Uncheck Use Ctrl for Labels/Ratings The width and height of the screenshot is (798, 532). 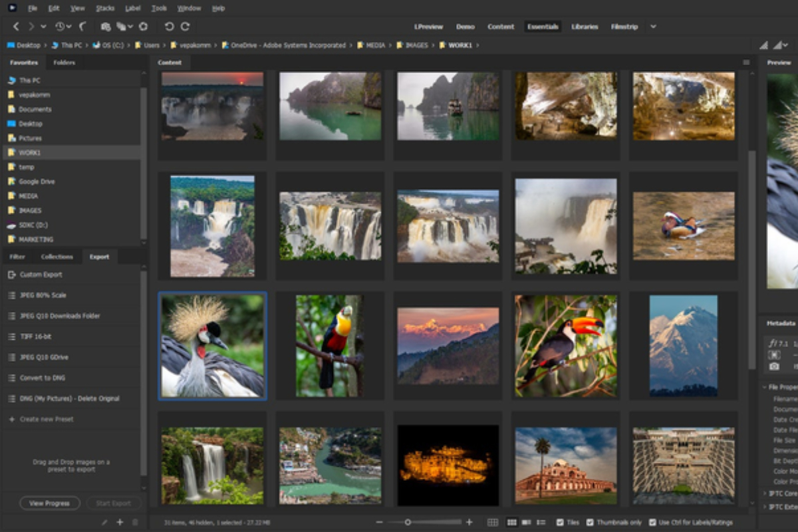pyautogui.click(x=651, y=522)
